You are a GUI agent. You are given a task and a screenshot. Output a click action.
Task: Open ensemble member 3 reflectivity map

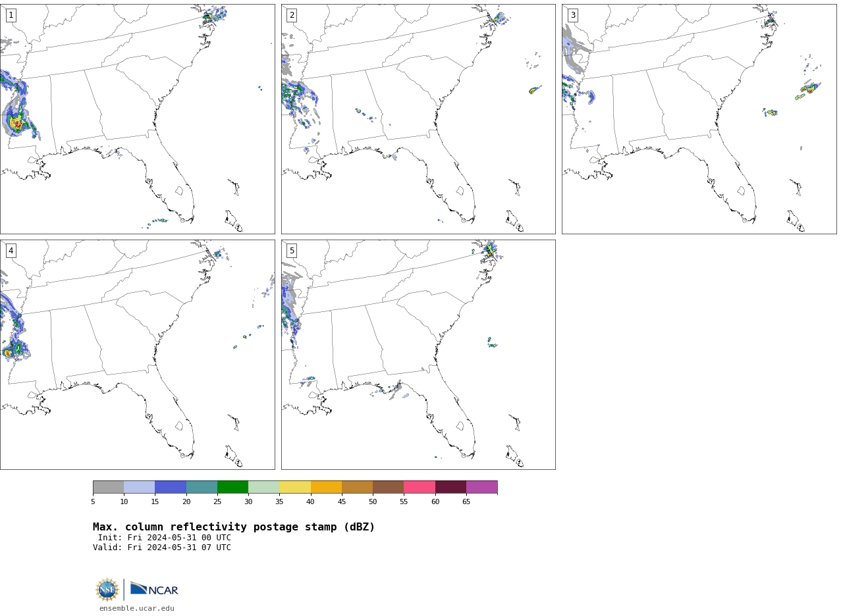click(x=699, y=119)
